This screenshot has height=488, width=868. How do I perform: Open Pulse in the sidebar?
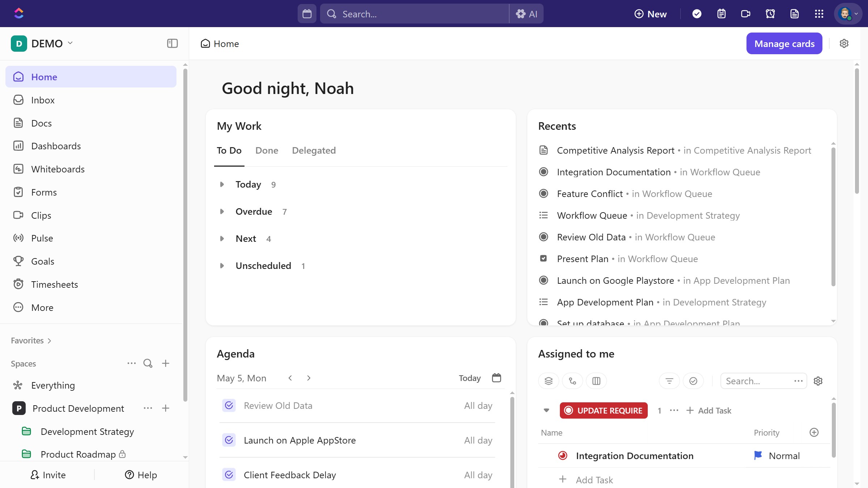(x=90, y=238)
